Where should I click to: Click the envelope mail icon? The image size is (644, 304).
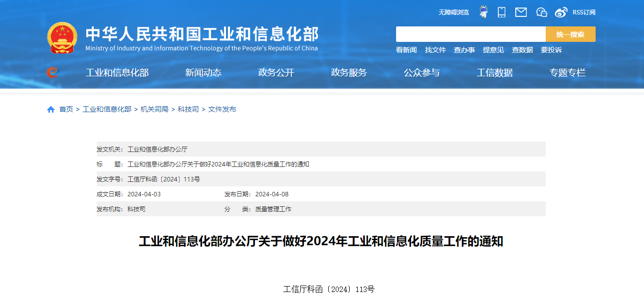[x=521, y=12]
